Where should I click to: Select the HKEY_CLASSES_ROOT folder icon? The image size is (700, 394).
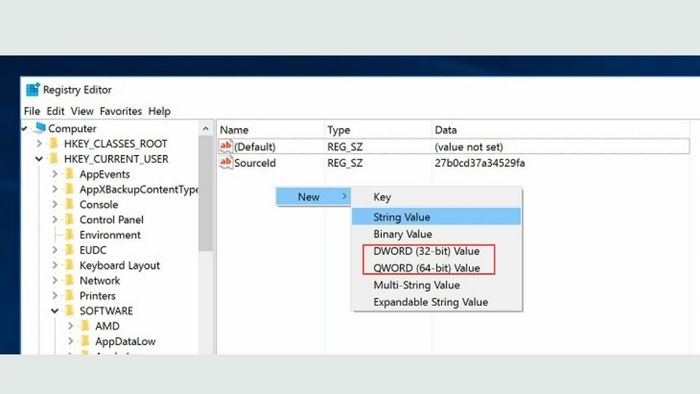54,143
